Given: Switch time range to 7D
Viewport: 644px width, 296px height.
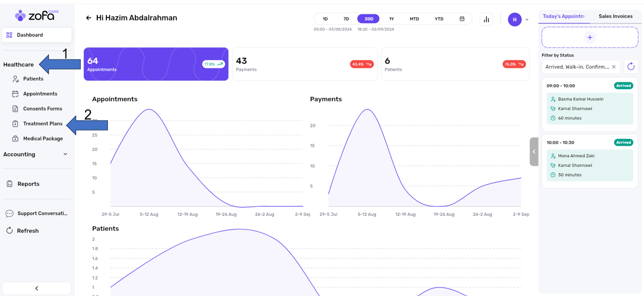Looking at the screenshot, I should 346,19.
